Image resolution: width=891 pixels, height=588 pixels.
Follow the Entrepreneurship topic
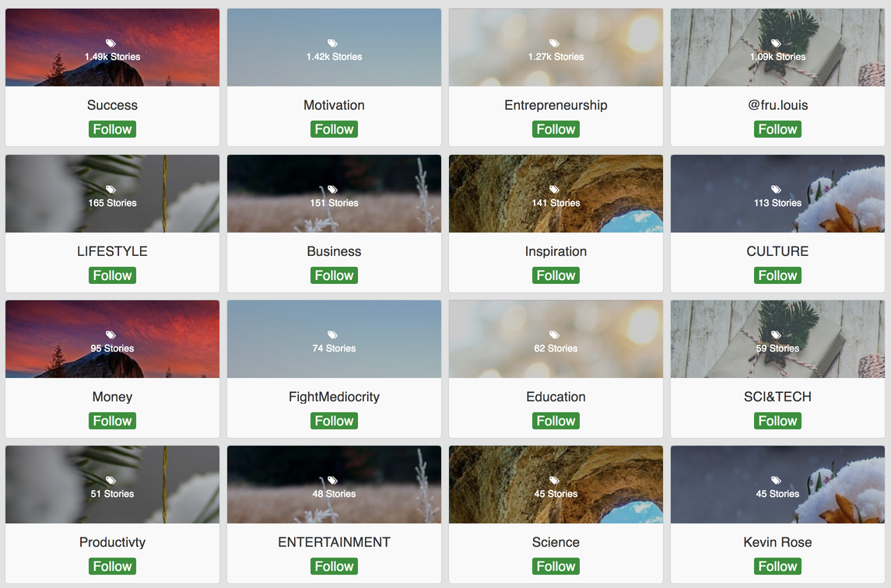pos(556,129)
